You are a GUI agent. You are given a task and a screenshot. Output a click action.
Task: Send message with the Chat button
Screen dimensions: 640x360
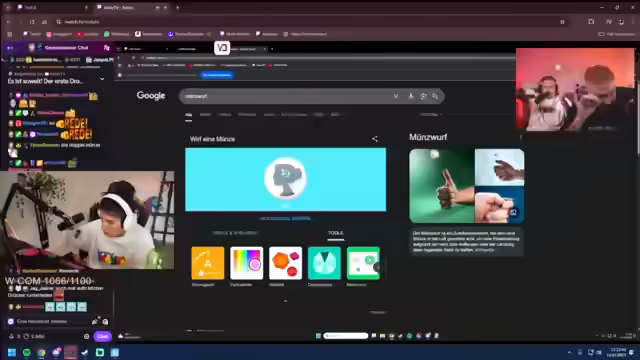pos(102,336)
